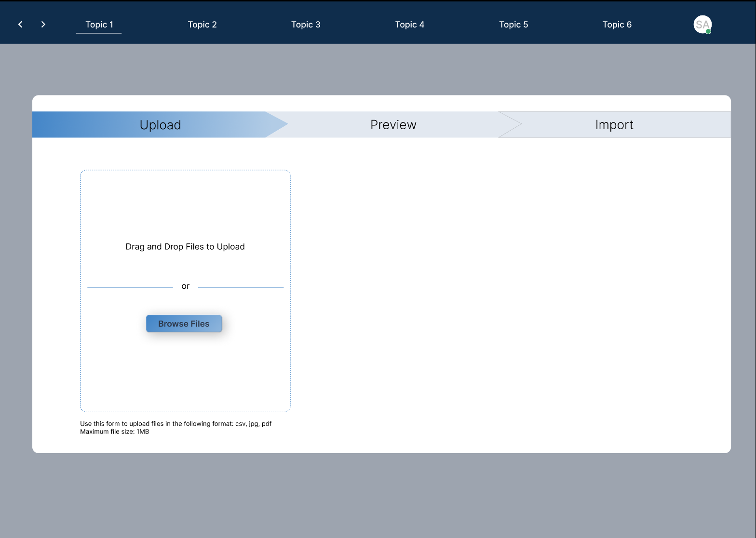Select the Topic 5 tab
Screen dimensions: 756x538
(513, 25)
